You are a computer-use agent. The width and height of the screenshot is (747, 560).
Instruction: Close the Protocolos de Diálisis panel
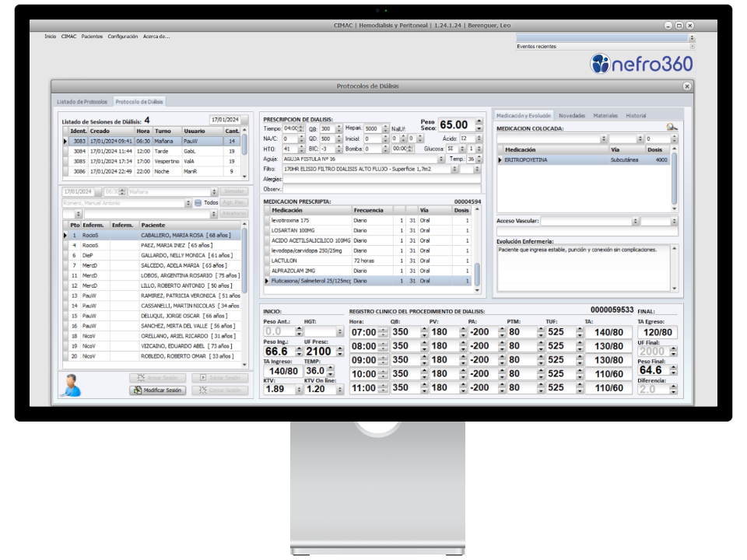[687, 86]
